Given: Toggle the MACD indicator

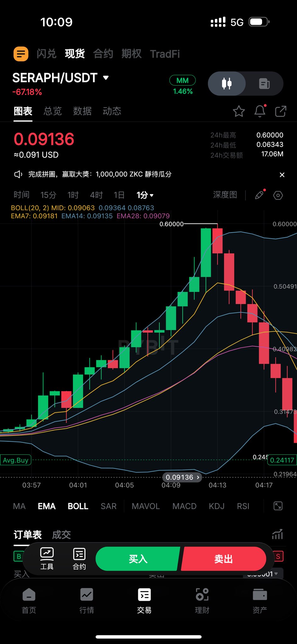Looking at the screenshot, I should (185, 506).
